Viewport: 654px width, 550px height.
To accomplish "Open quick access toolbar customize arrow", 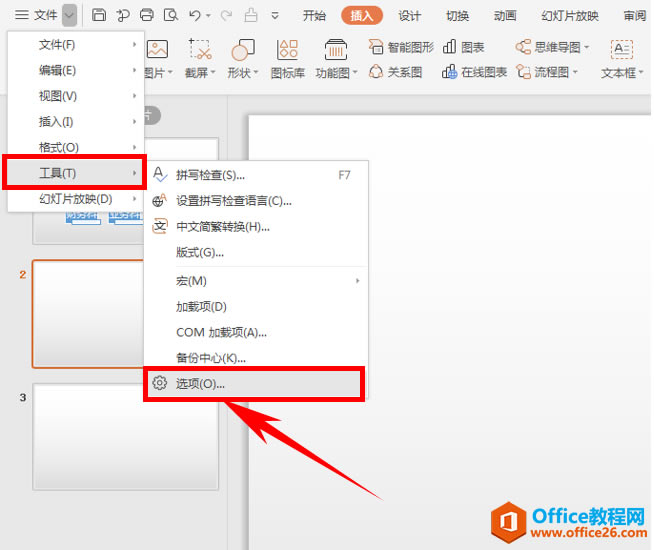I will 275,16.
